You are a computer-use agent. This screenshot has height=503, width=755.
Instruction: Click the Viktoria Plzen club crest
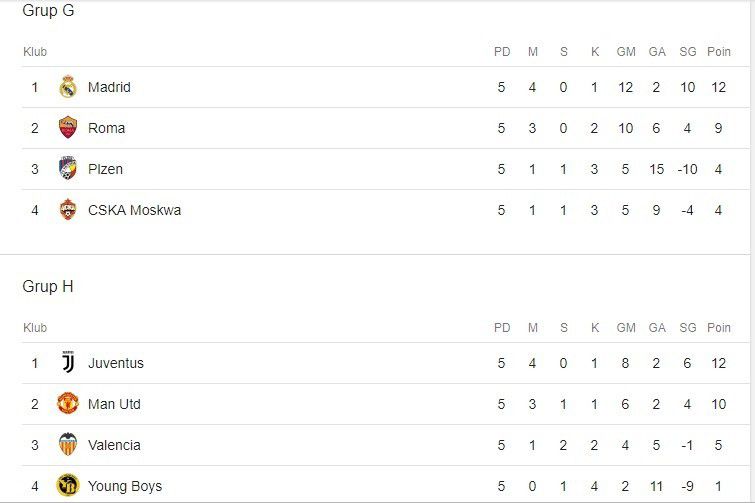pos(68,169)
